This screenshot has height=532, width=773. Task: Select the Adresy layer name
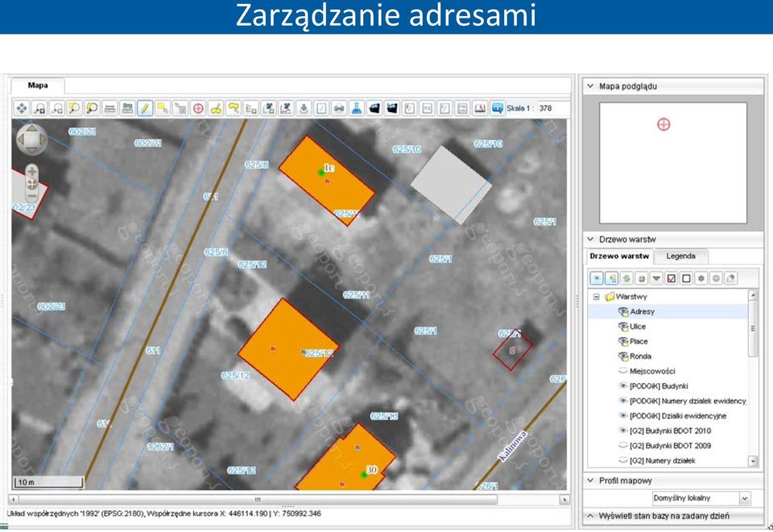tap(642, 311)
